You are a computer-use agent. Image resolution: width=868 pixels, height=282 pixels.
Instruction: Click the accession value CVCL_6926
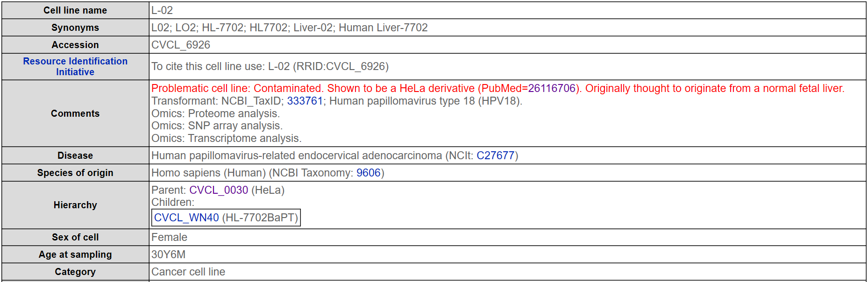(x=181, y=45)
